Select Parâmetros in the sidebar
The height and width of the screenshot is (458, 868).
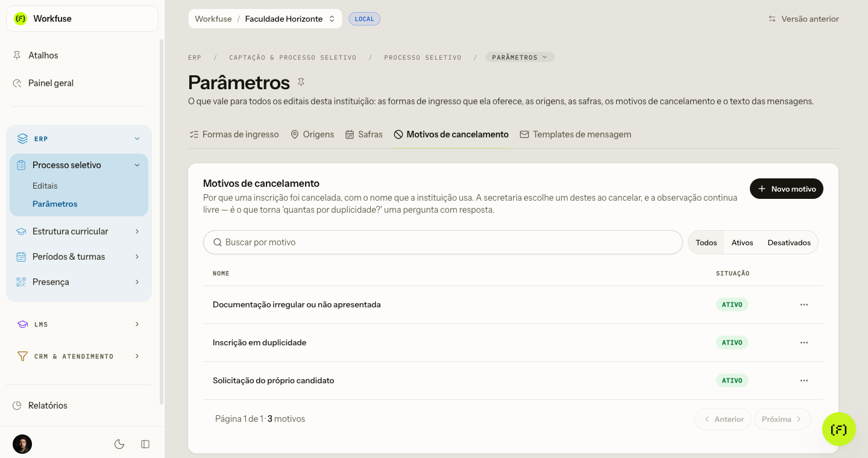pos(55,204)
